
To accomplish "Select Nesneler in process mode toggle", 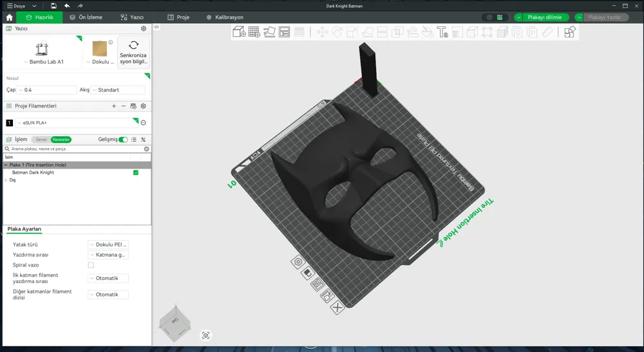I will pos(61,140).
